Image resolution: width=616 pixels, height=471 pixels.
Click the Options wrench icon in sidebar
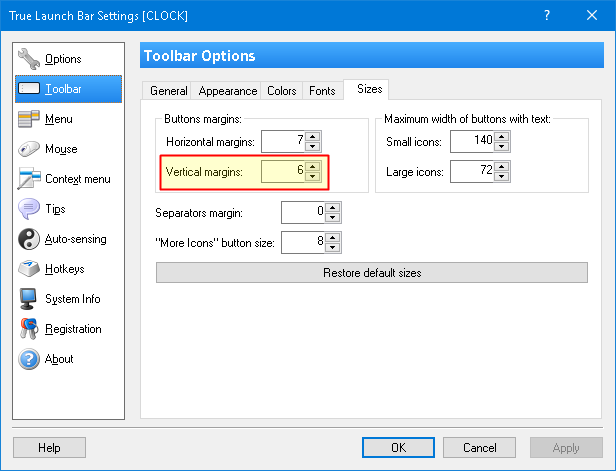(x=29, y=59)
